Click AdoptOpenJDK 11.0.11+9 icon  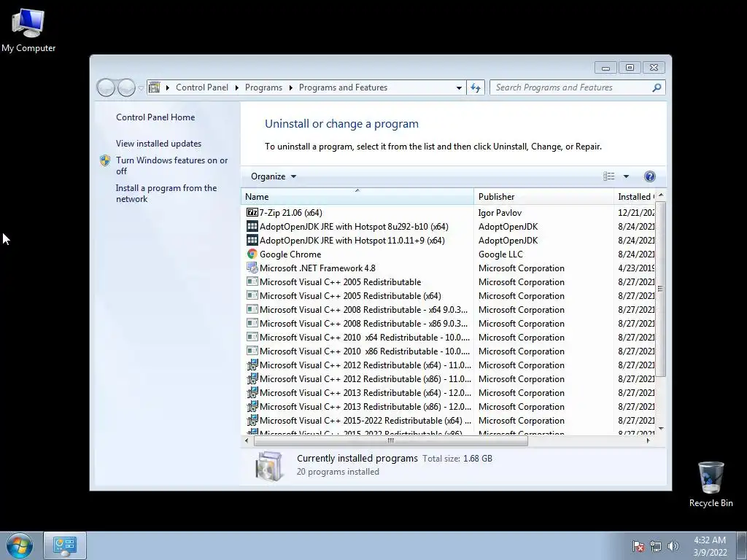[x=252, y=240]
